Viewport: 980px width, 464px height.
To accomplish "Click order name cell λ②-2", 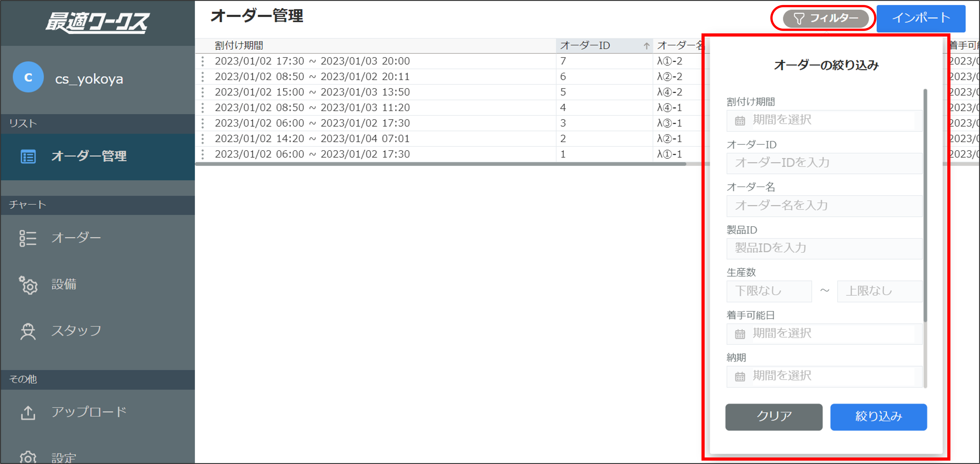I will pos(670,77).
